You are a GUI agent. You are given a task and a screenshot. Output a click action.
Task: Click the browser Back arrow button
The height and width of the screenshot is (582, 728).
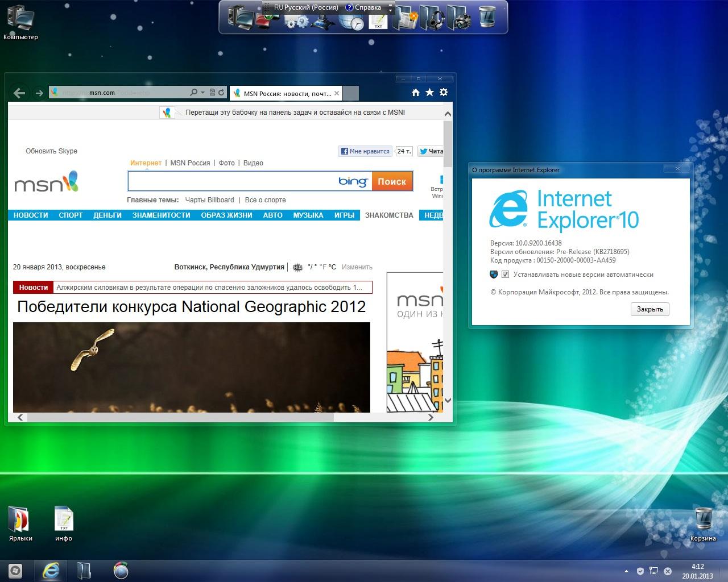pos(19,93)
